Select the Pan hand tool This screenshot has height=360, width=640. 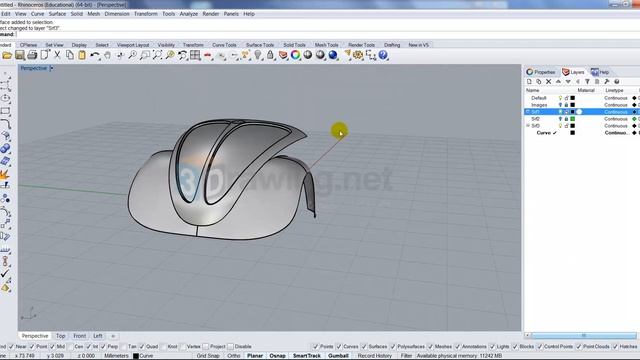107,55
